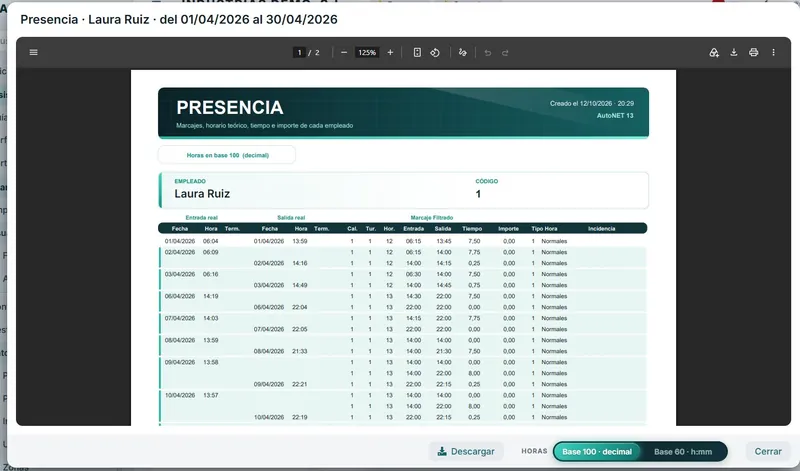
Task: Open the three-dot more actions menu
Action: 773,53
